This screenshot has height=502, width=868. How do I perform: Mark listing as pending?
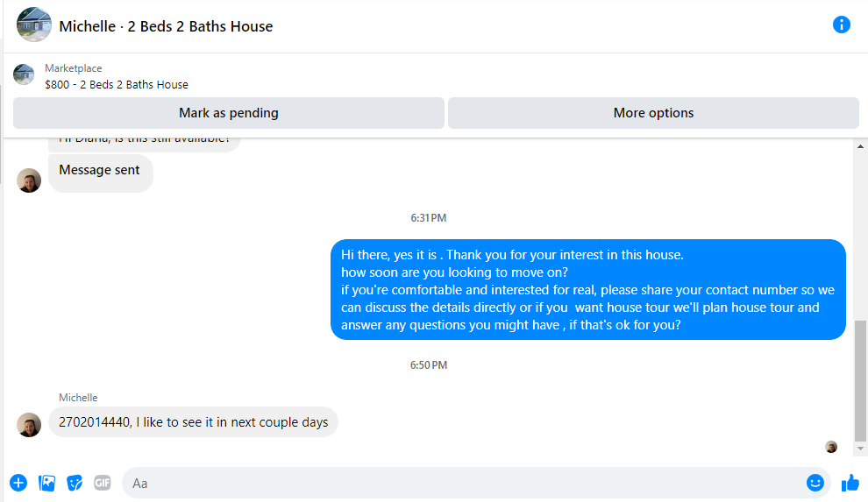[x=229, y=113]
